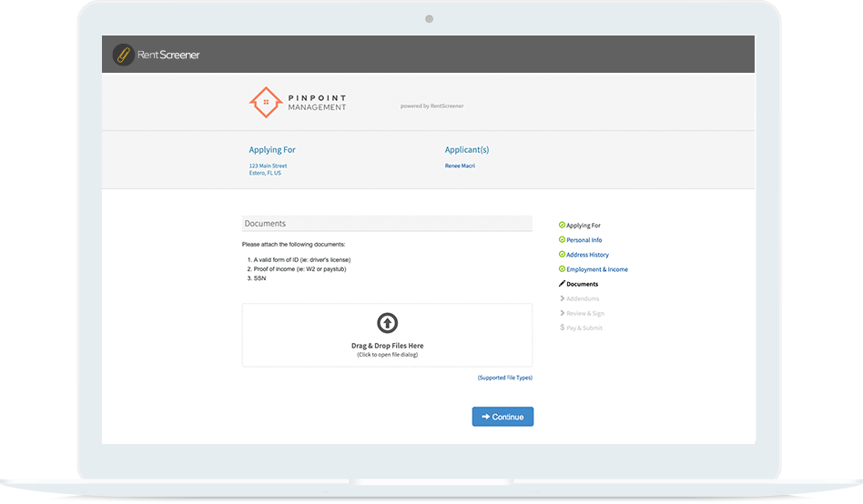
Task: Click the arrow icon beside Review & Sign
Action: [x=562, y=313]
